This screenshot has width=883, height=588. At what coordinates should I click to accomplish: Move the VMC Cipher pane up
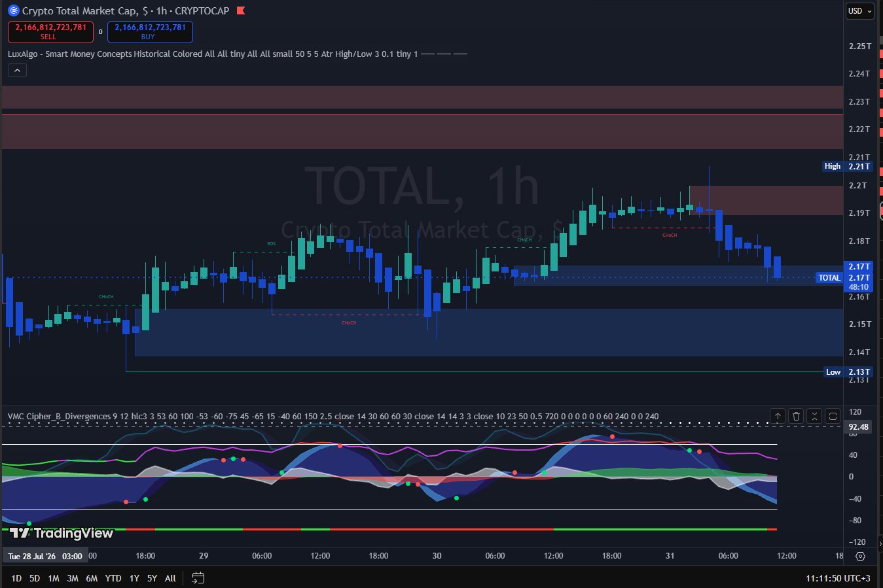[778, 416]
